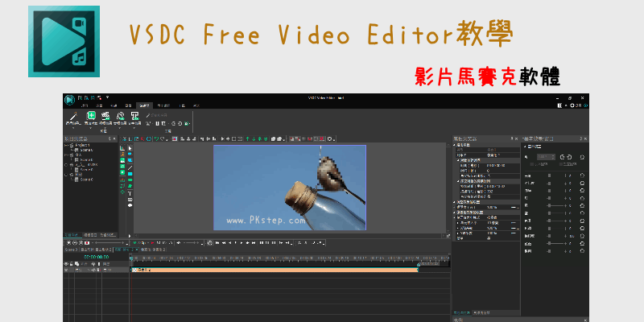Open the Run Wizard magic wand tool
Viewport: 644px width, 322px height.
[x=73, y=116]
